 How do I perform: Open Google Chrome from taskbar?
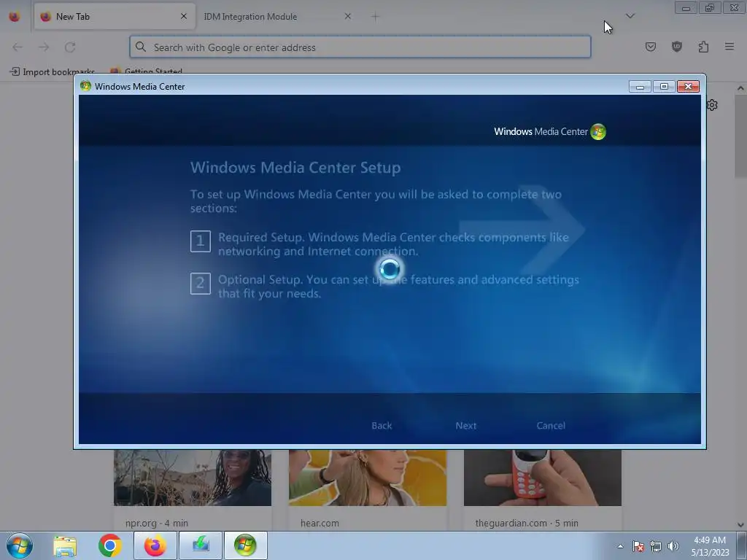[x=110, y=545]
